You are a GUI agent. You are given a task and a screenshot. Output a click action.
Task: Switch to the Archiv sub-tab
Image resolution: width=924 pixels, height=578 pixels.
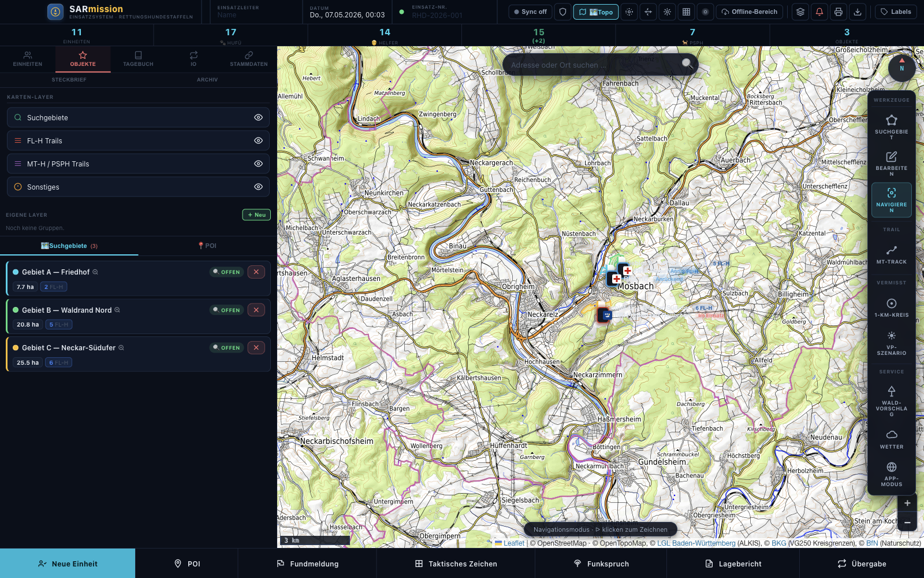[x=207, y=80]
